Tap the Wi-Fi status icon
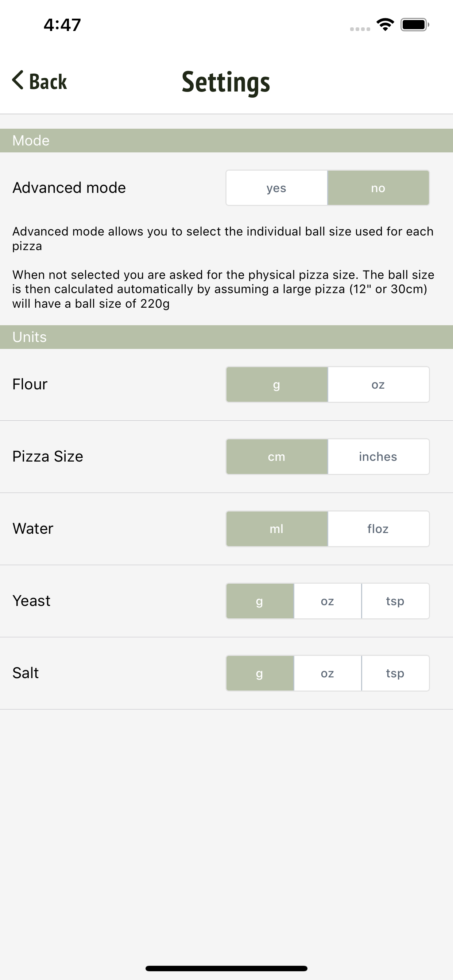The width and height of the screenshot is (453, 980). click(385, 25)
